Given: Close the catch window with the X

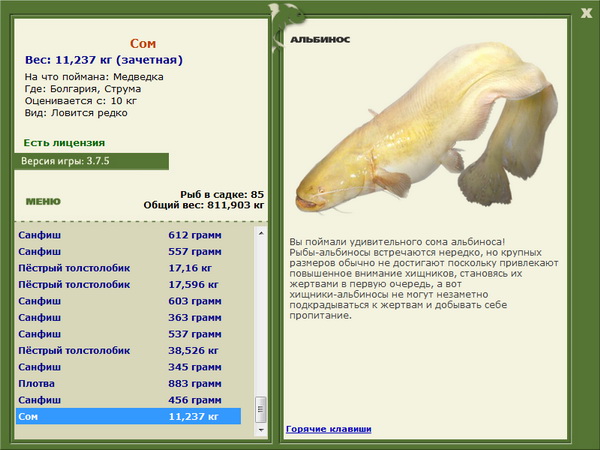Looking at the screenshot, I should tap(586, 13).
